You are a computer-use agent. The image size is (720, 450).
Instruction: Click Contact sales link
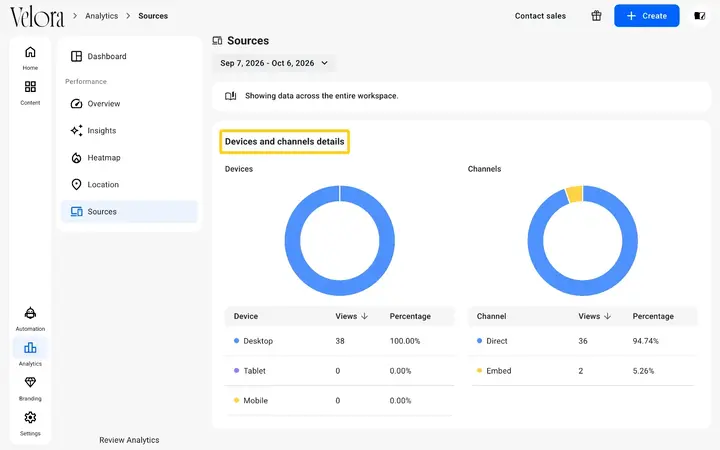click(x=540, y=16)
